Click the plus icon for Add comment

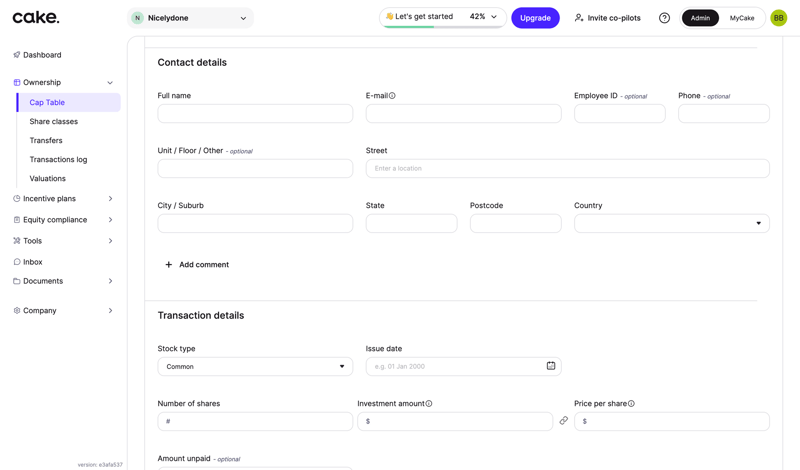click(x=168, y=265)
